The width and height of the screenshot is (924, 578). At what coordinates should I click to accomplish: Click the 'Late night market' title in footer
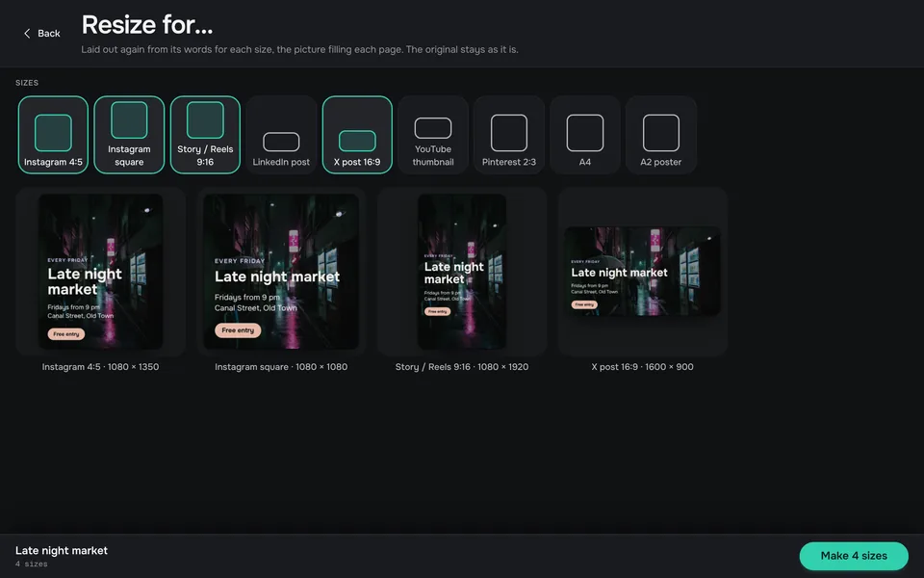pos(62,550)
